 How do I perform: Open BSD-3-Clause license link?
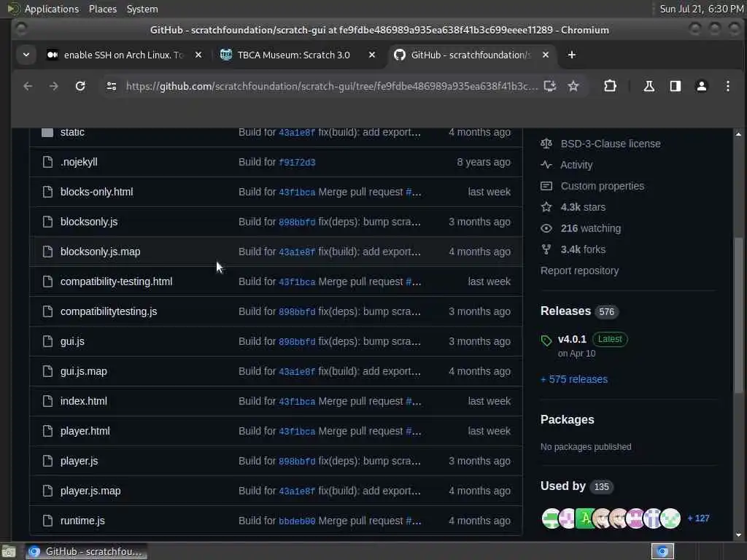click(611, 144)
